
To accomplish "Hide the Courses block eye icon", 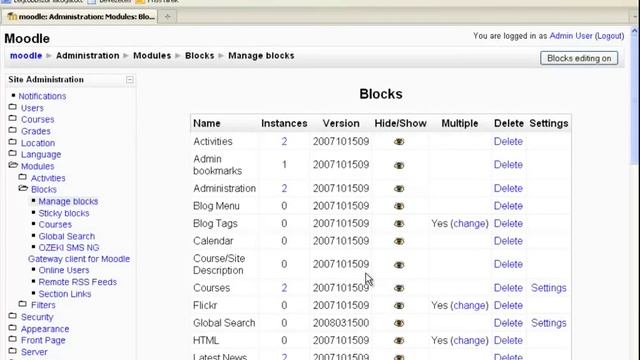I will [399, 288].
